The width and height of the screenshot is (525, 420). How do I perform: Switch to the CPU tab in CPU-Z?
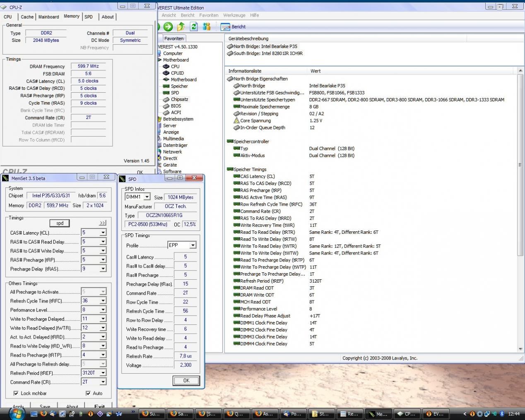(8, 17)
